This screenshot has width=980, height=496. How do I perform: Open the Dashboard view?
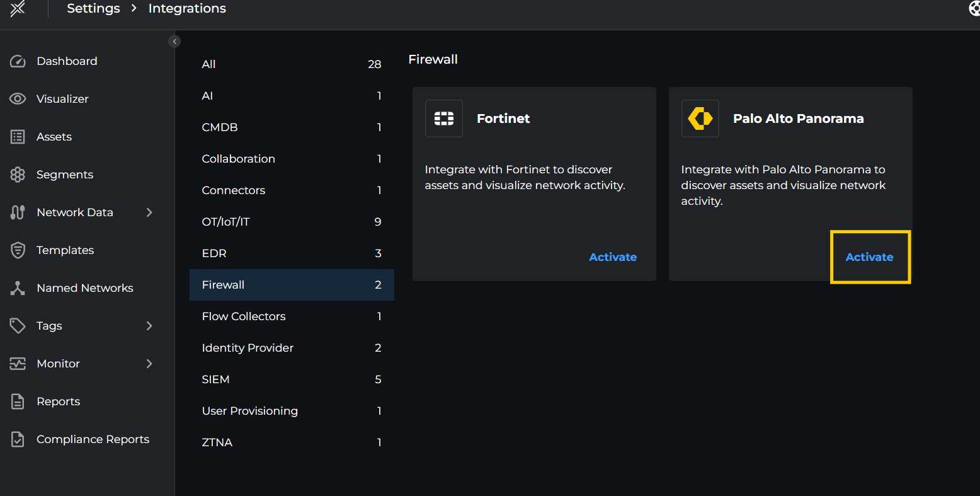click(67, 61)
